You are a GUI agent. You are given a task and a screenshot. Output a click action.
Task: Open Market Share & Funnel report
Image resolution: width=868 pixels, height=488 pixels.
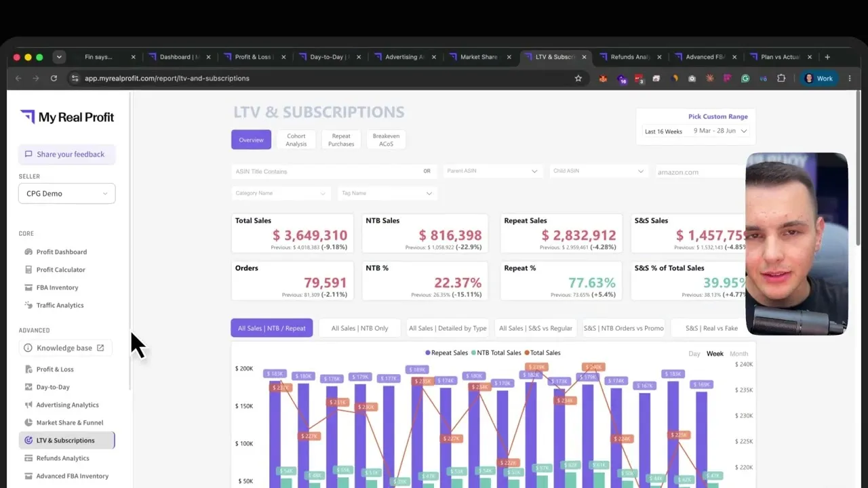[70, 422]
